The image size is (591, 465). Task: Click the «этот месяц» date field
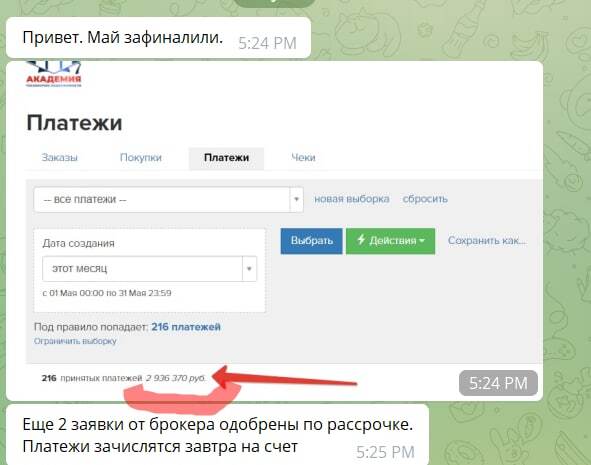pyautogui.click(x=150, y=269)
